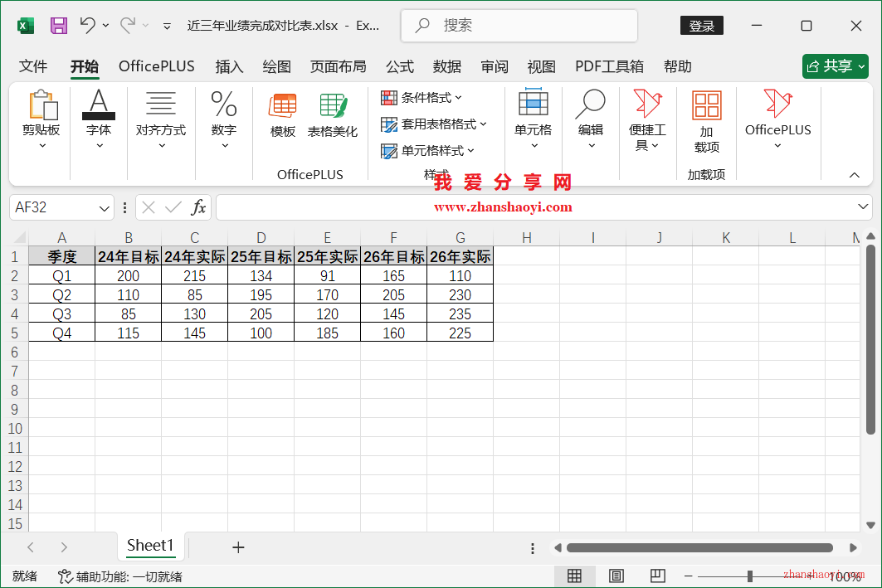Click the 加载项 add-ins icon
Image resolution: width=882 pixels, height=588 pixels.
[706, 121]
